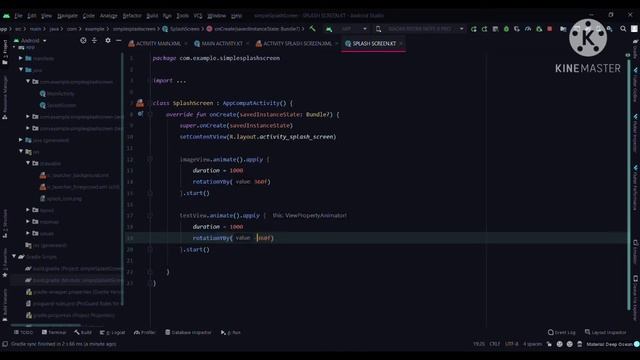This screenshot has width=640, height=360.
Task: Open build.gradle (Project) file
Action: (x=73, y=269)
